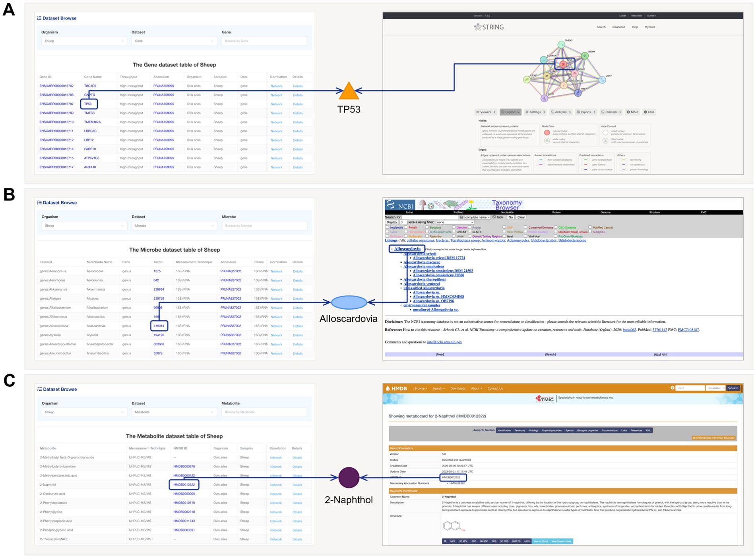Select the LOC101103187 network node
The height and width of the screenshot is (558, 756).
(564, 85)
